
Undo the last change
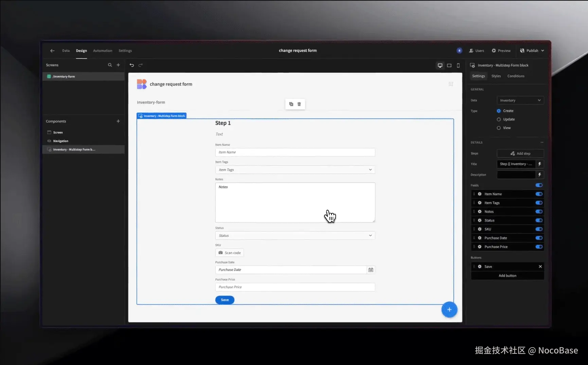pos(132,65)
